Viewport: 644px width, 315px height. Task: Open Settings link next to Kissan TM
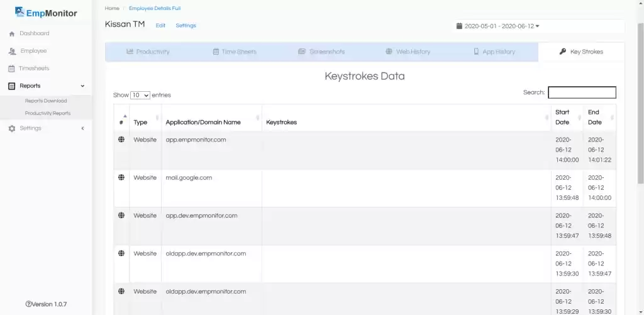pos(186,25)
